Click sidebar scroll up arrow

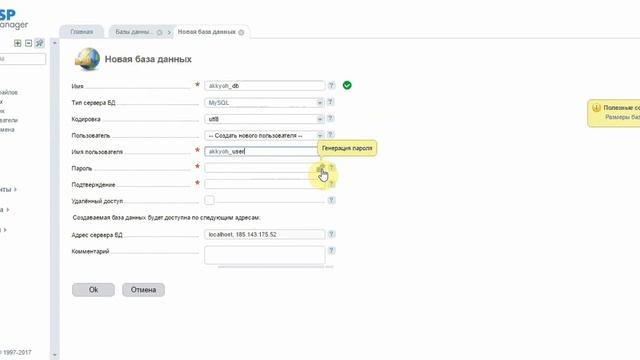(55, 42)
